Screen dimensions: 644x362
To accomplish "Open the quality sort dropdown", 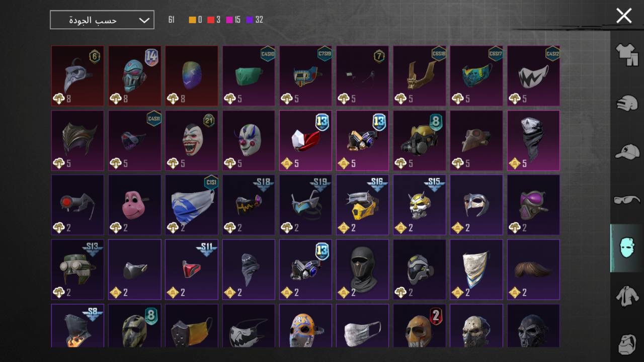I will [x=102, y=20].
